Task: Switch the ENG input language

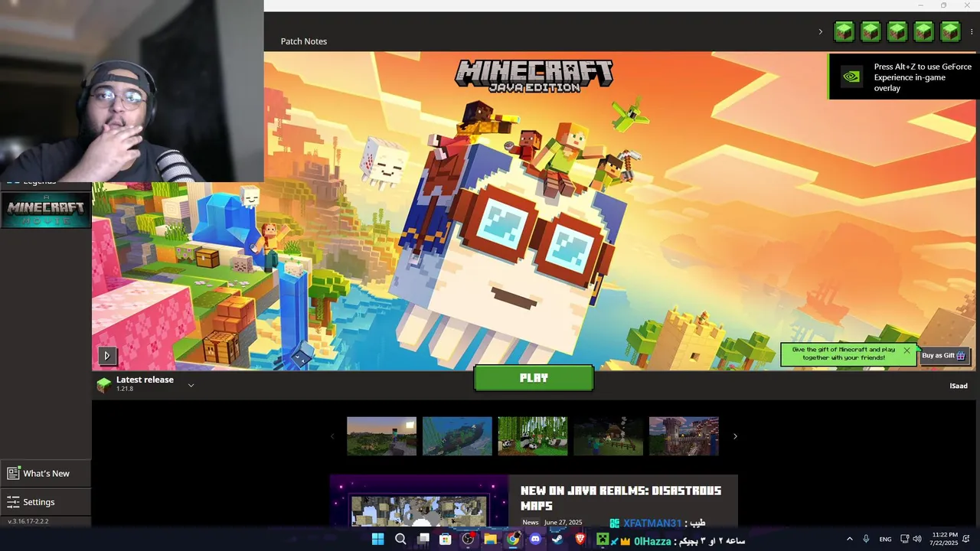Action: tap(885, 539)
